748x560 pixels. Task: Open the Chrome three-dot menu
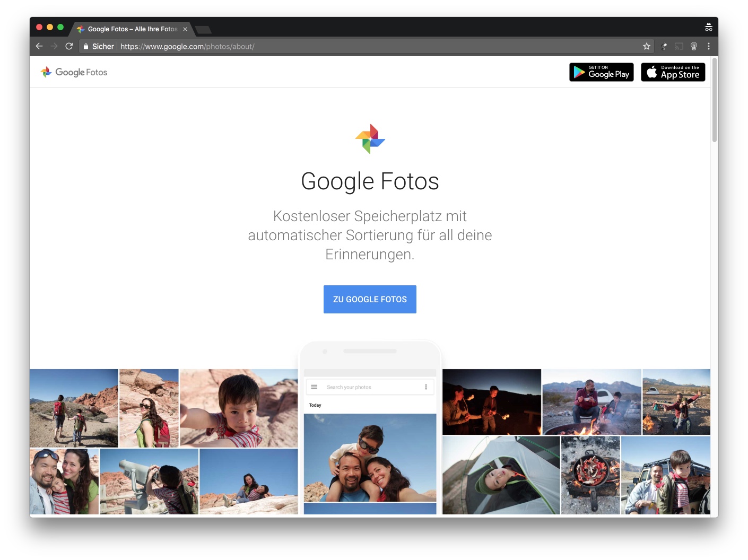709,46
